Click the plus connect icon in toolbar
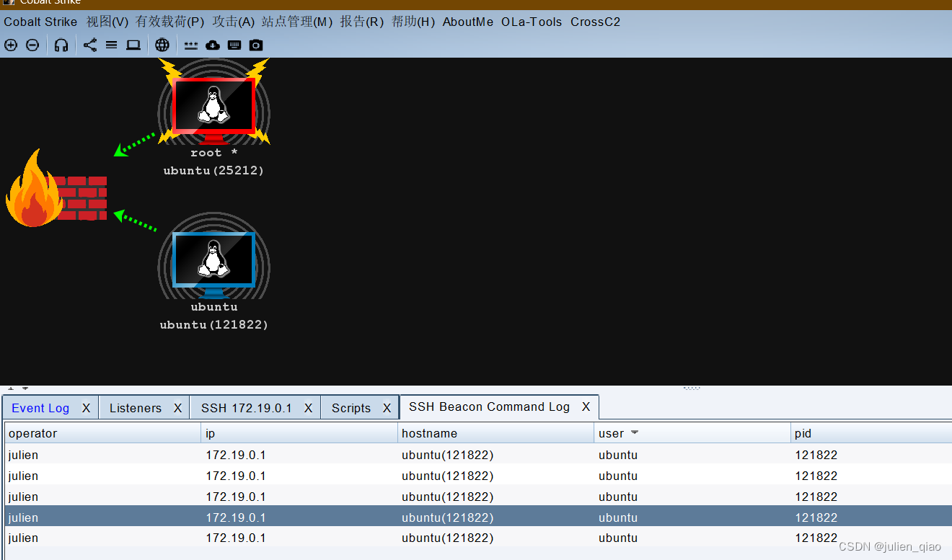952x560 pixels. [11, 45]
